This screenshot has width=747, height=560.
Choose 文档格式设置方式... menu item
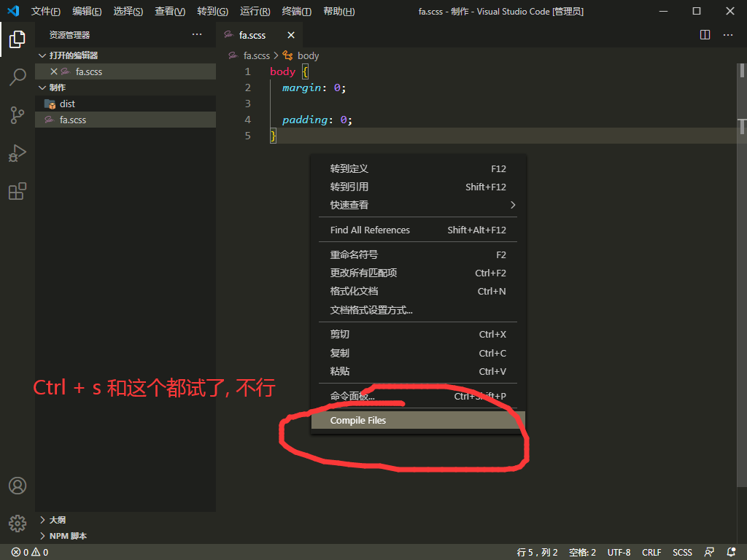click(x=418, y=311)
